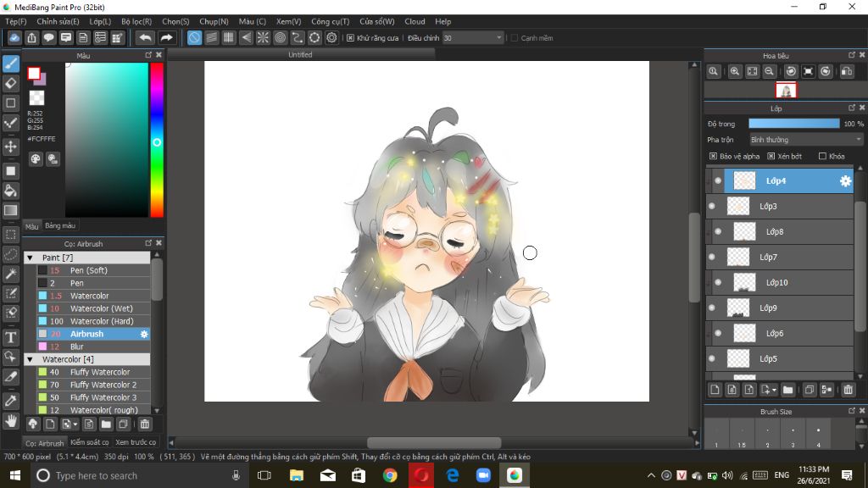Select the Bucket fill tool
The height and width of the screenshot is (488, 868).
click(x=10, y=191)
